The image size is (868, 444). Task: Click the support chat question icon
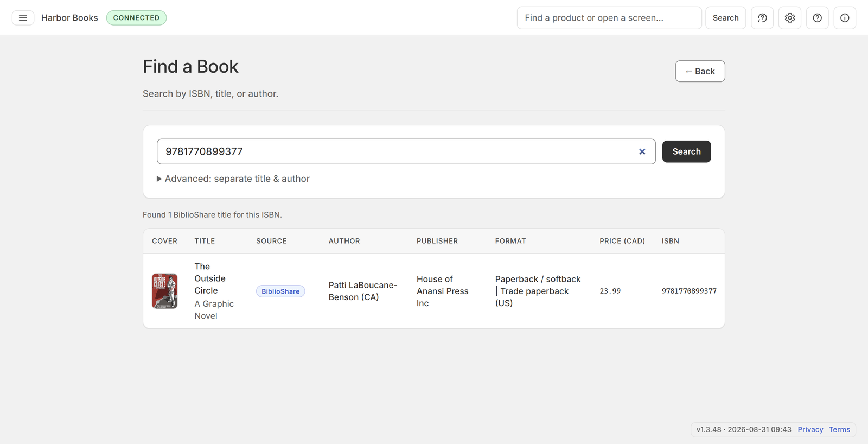click(x=762, y=18)
